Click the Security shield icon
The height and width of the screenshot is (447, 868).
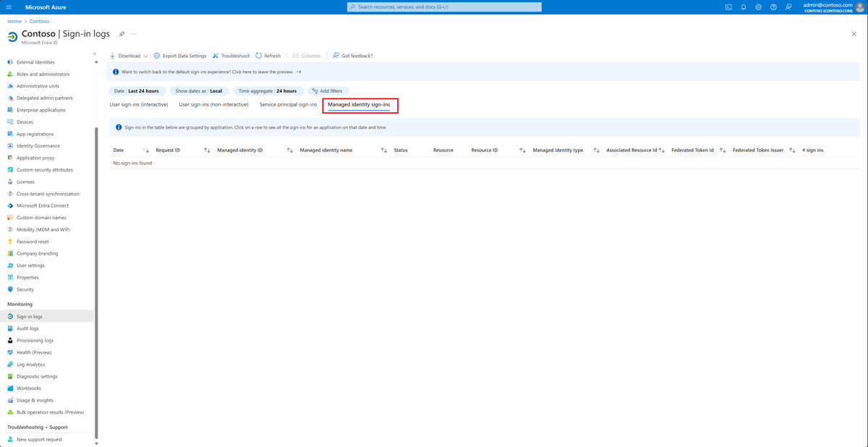click(x=10, y=289)
